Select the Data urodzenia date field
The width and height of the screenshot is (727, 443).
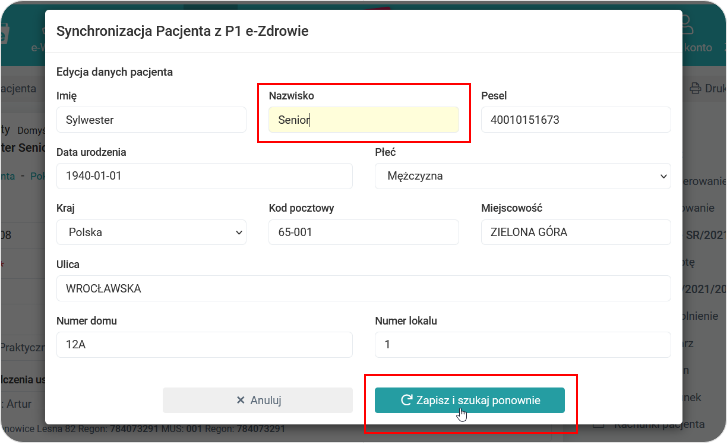pyautogui.click(x=204, y=176)
